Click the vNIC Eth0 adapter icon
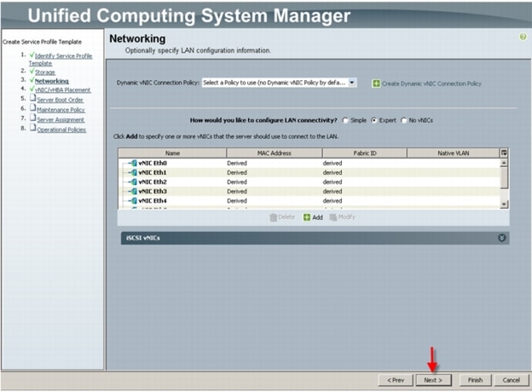Screen dimensions: 532x392 [134, 163]
